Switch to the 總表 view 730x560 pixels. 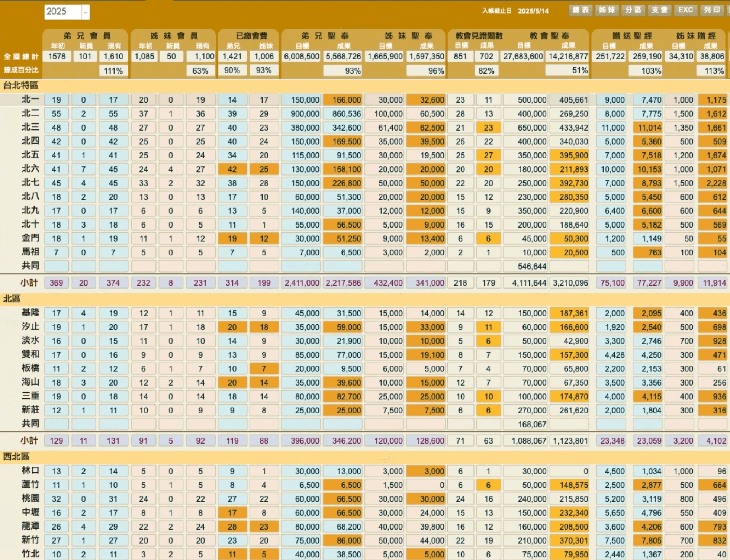click(x=581, y=10)
